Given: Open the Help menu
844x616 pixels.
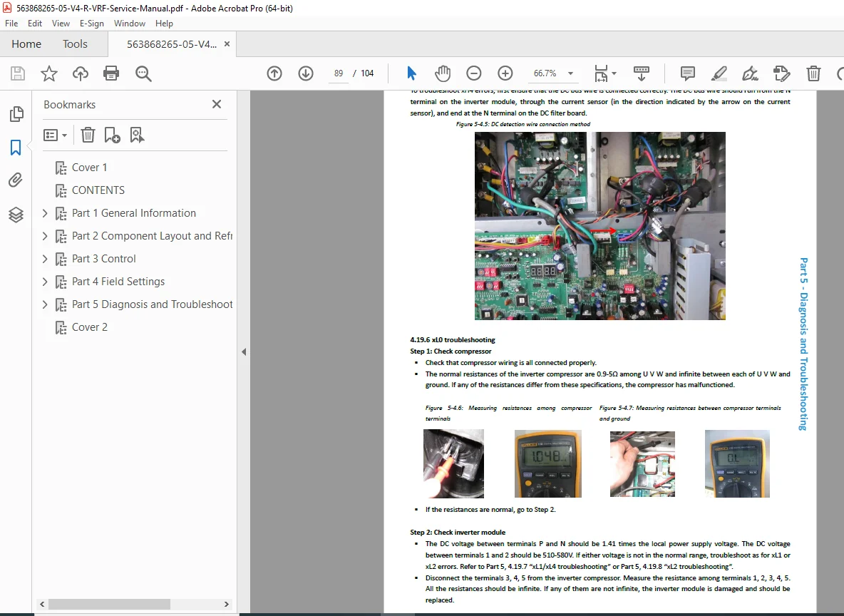Looking at the screenshot, I should click(x=164, y=23).
